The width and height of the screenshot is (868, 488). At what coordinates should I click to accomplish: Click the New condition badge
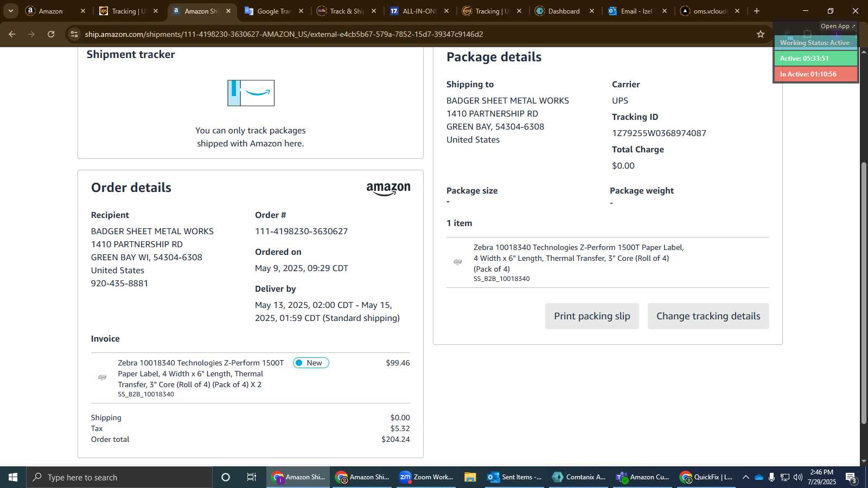tap(311, 363)
